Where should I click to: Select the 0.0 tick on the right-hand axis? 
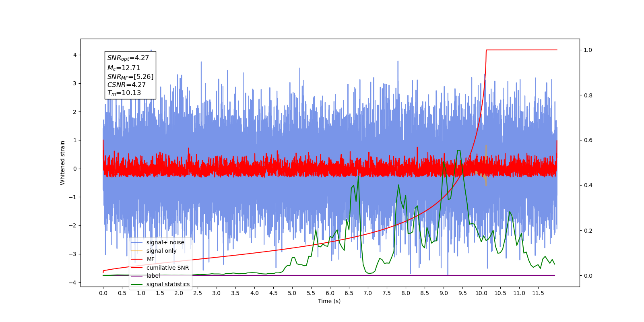(588, 276)
